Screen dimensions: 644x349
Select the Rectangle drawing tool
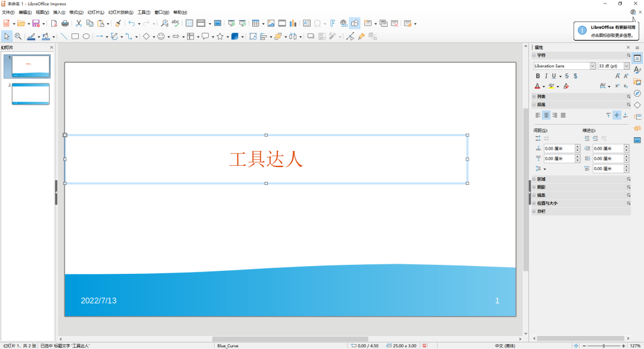click(x=75, y=36)
